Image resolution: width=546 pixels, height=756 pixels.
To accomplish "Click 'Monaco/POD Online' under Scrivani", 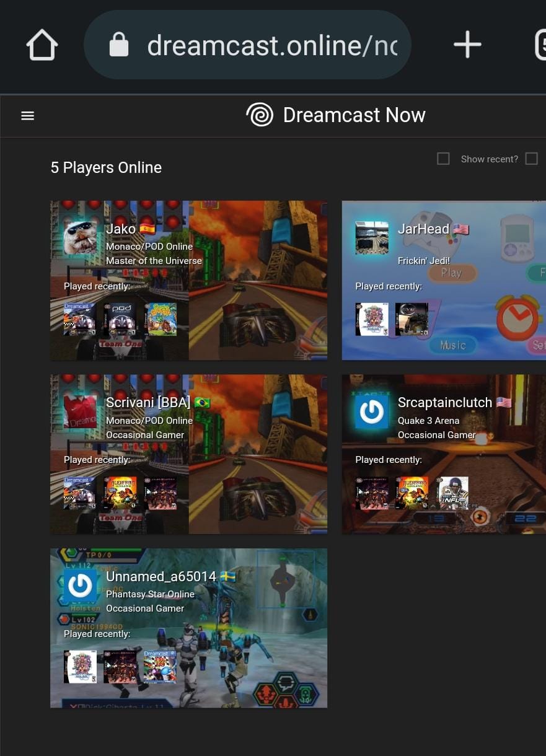I will (x=149, y=421).
